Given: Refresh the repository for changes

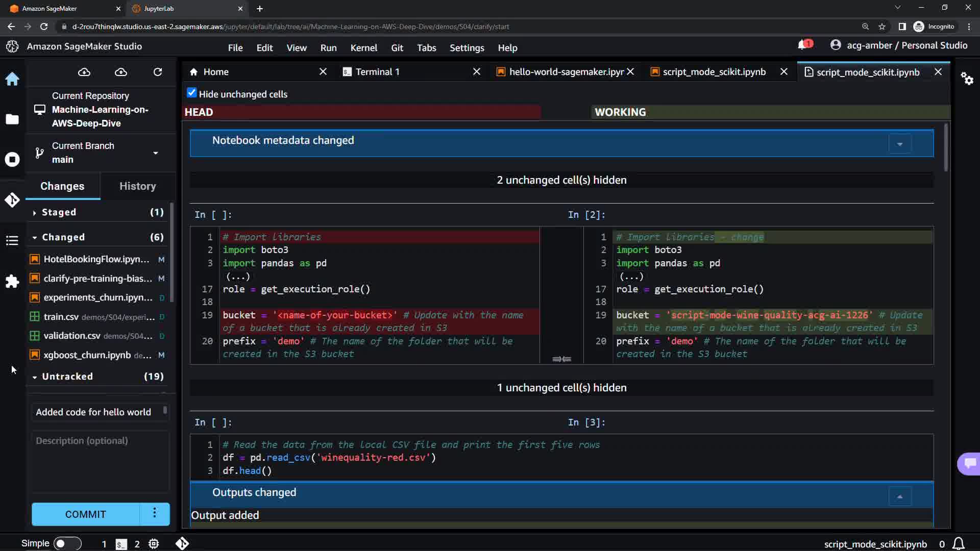Looking at the screenshot, I should tap(158, 72).
